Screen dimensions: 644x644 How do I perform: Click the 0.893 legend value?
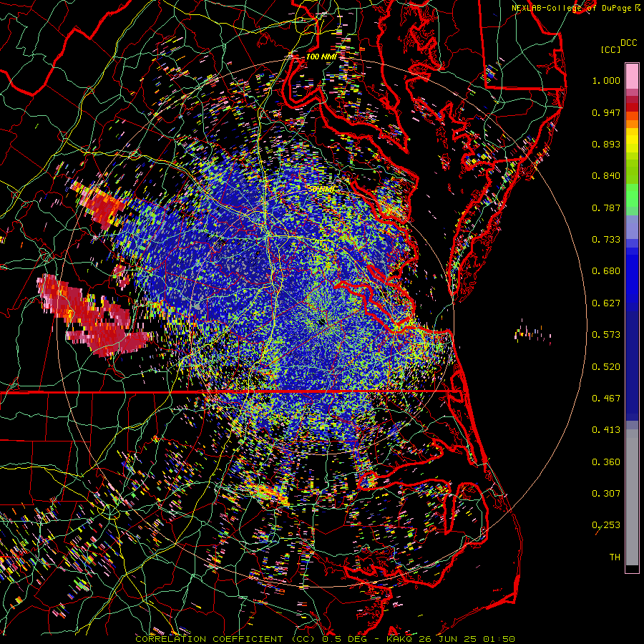point(606,144)
